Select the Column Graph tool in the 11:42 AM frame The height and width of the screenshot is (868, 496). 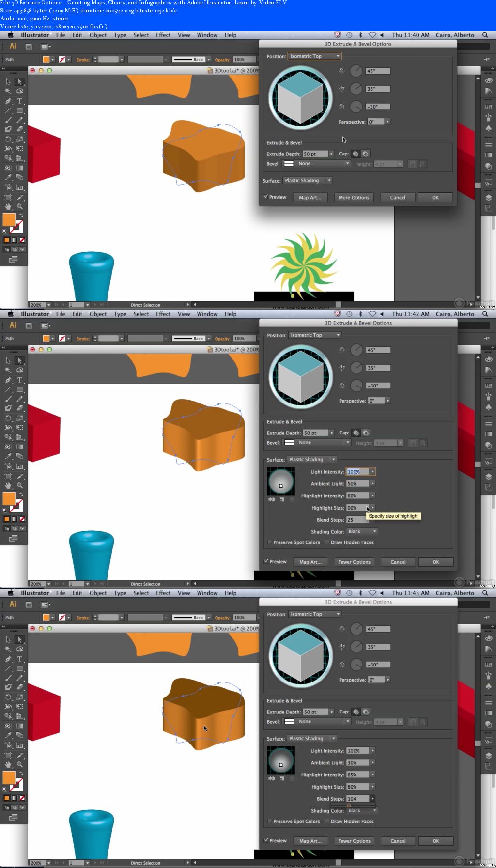click(x=20, y=466)
